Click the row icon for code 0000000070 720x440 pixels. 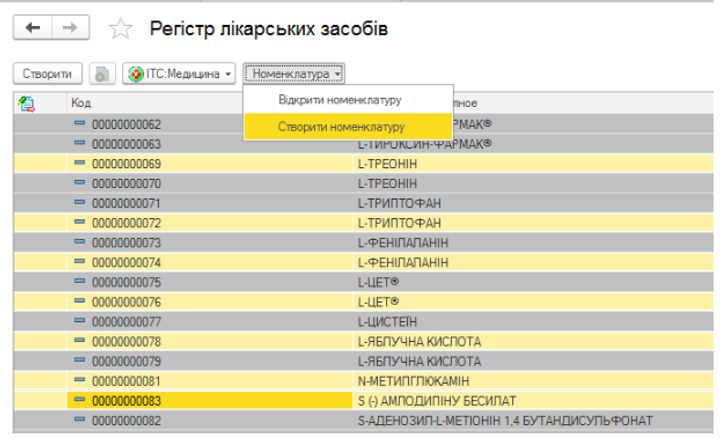click(x=79, y=182)
